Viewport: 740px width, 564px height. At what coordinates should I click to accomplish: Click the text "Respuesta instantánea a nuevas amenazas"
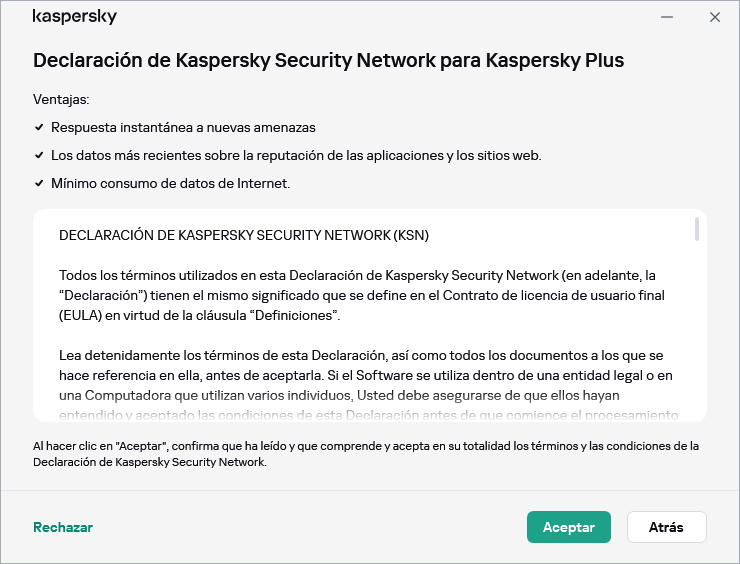[183, 128]
